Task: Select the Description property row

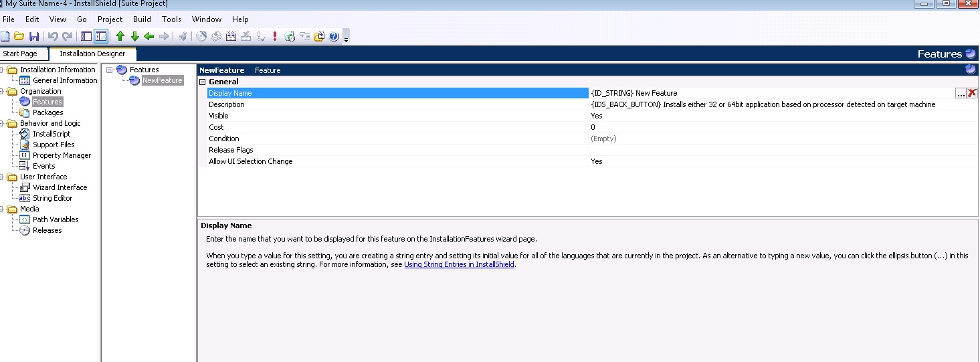Action: (x=592, y=104)
